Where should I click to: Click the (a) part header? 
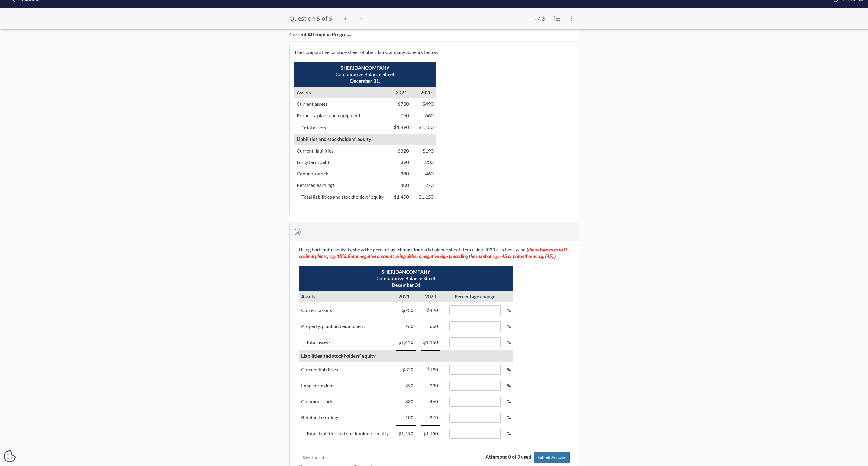click(x=298, y=231)
